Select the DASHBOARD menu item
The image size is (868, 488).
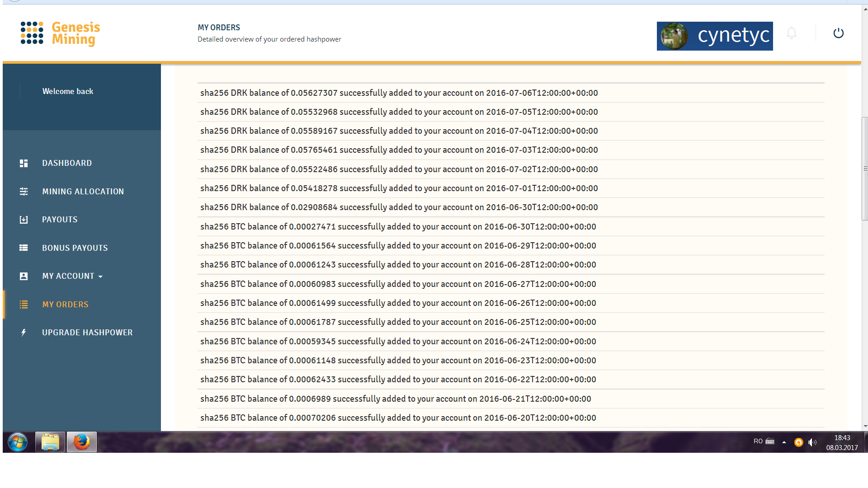pyautogui.click(x=67, y=163)
